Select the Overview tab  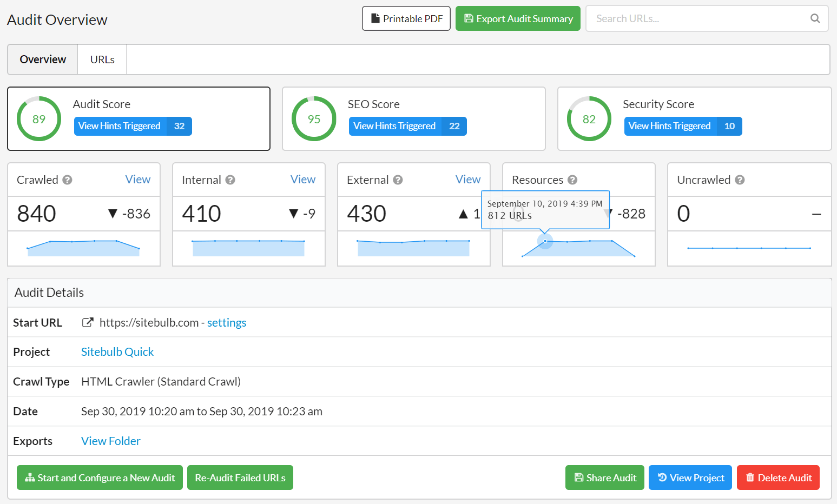point(43,59)
